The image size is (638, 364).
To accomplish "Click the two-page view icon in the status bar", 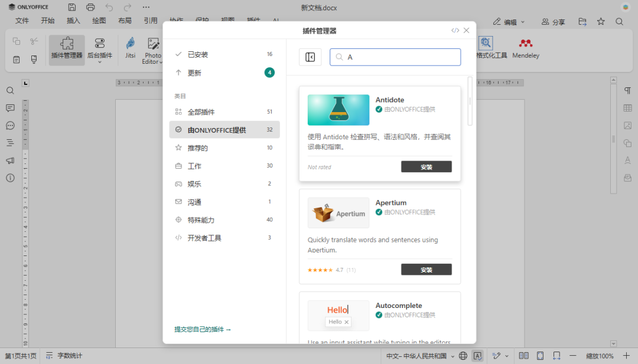I will coord(523,356).
